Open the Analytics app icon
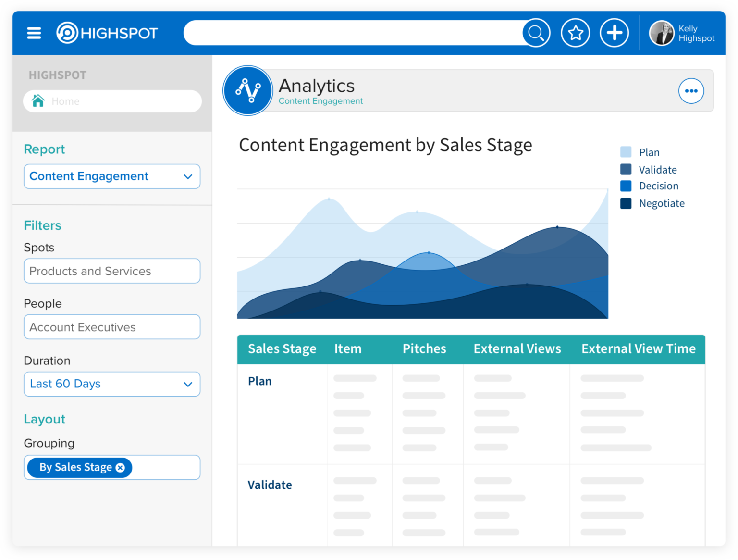The image size is (738, 560). (247, 90)
